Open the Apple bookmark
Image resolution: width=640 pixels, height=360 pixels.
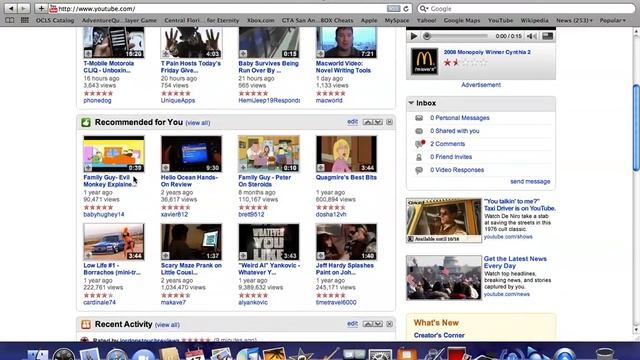click(x=369, y=20)
